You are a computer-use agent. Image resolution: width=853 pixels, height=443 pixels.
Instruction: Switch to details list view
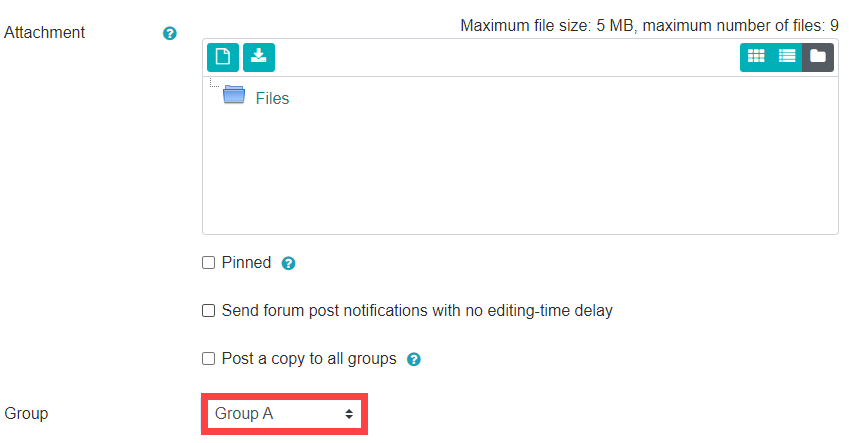(787, 57)
